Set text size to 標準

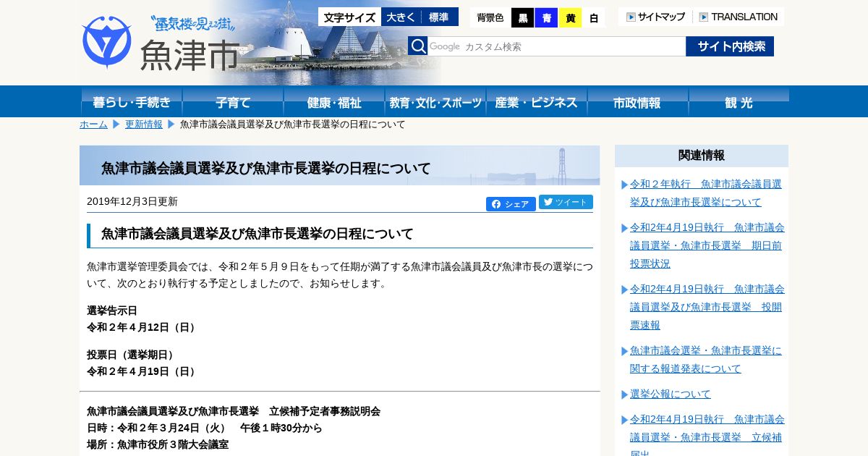click(x=439, y=17)
